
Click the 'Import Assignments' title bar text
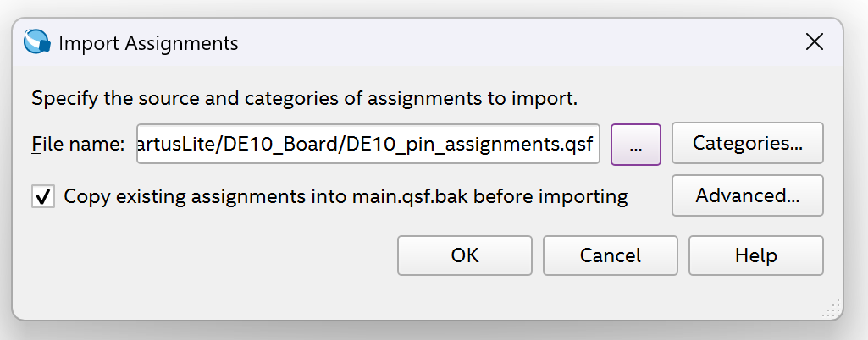tap(148, 43)
